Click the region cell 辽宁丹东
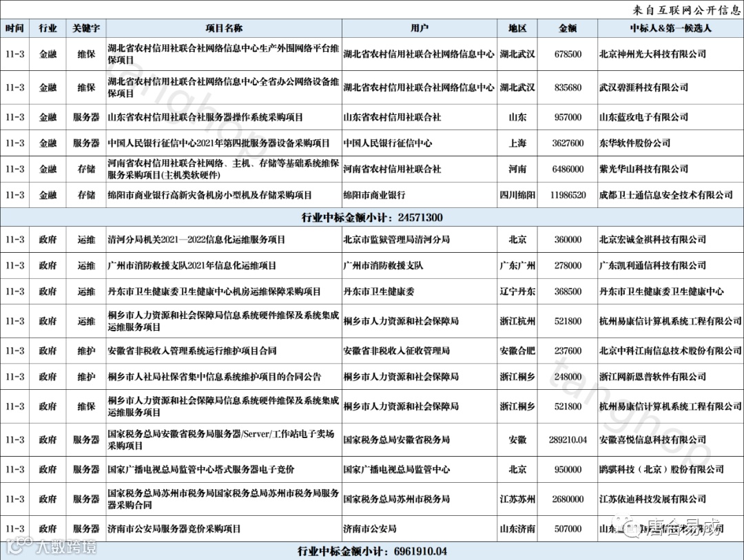Viewport: 744px width, 560px height. coord(517,291)
